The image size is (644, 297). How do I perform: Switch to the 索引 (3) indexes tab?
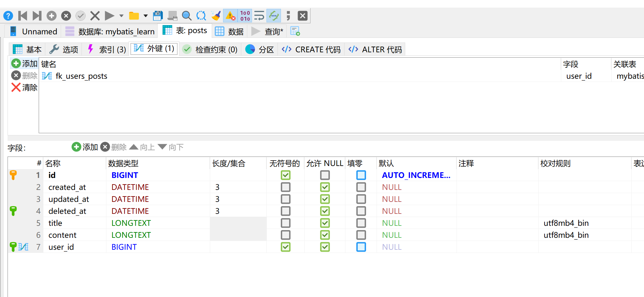(107, 49)
